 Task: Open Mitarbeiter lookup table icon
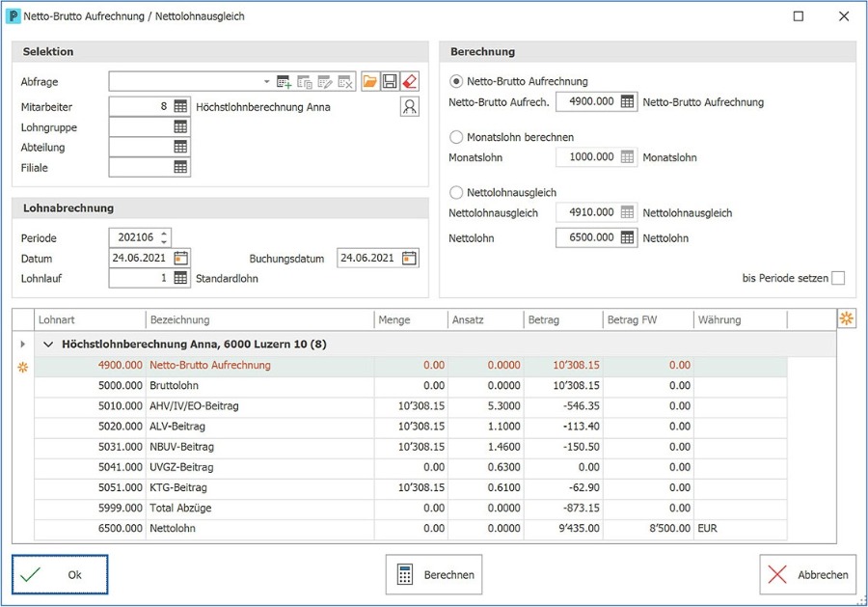[x=180, y=106]
